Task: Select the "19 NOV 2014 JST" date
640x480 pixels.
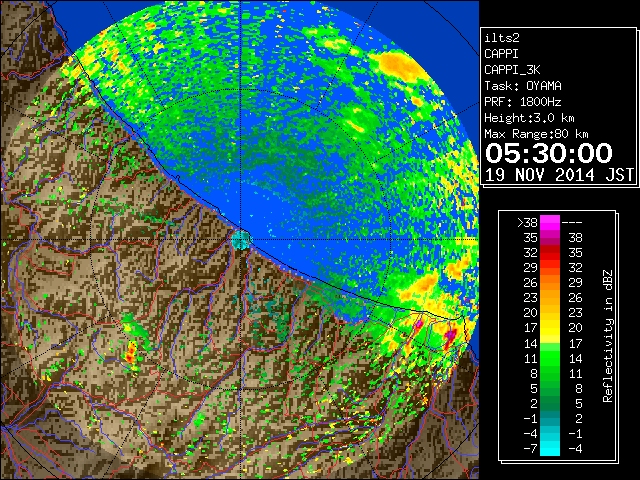Action: [559, 175]
